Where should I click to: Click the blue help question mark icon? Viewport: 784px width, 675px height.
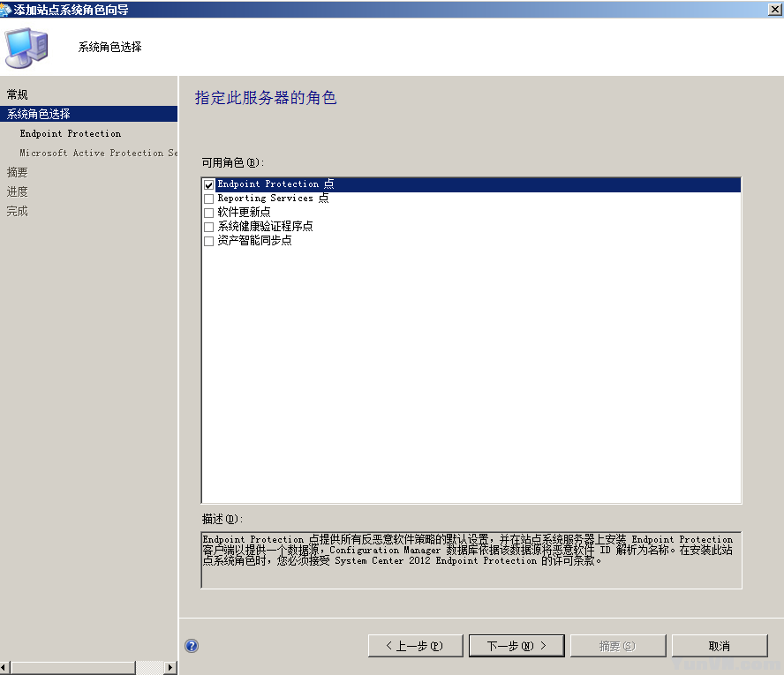point(192,646)
